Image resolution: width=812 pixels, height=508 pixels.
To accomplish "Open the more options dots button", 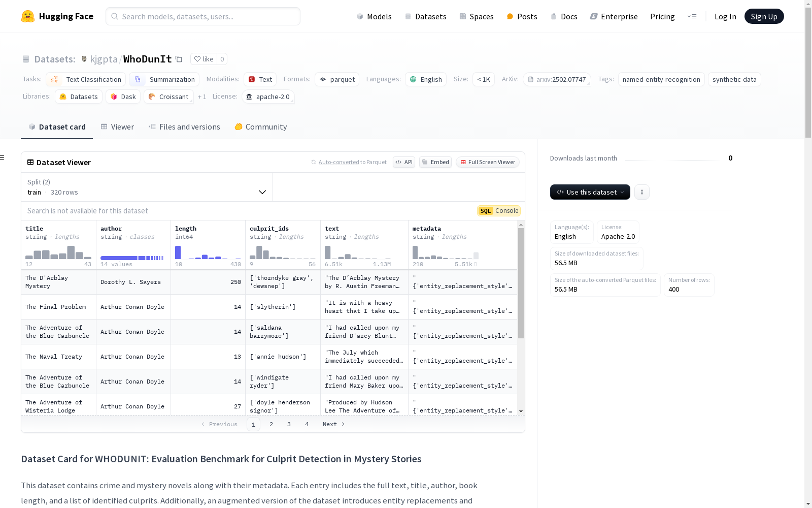I will pyautogui.click(x=642, y=192).
